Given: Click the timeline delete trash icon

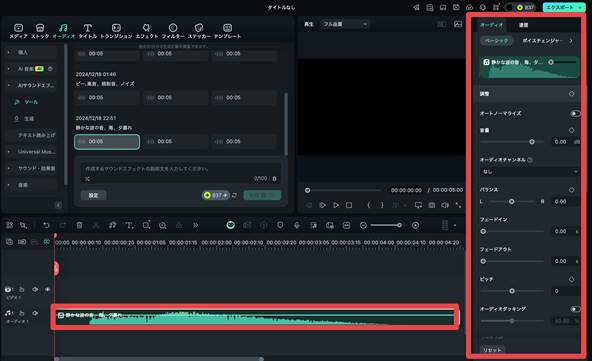Looking at the screenshot, I should pyautogui.click(x=79, y=225).
